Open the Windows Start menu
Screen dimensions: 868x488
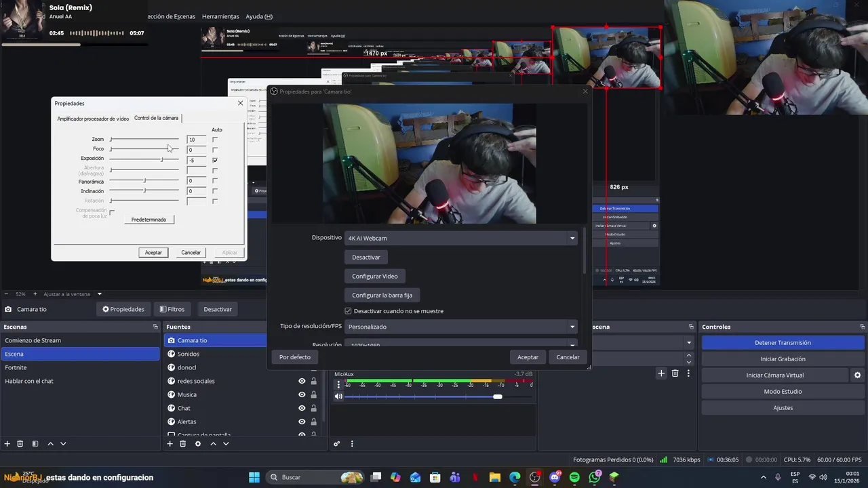pyautogui.click(x=254, y=477)
